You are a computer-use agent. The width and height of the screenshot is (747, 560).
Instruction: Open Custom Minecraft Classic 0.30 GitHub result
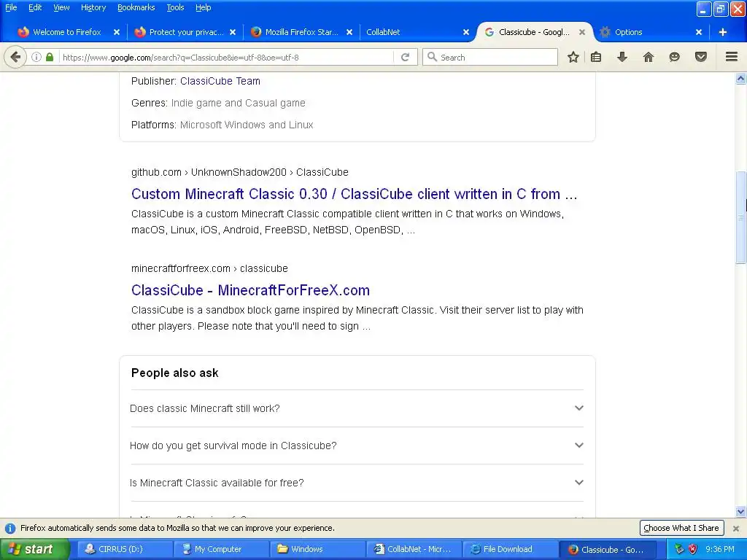354,194
